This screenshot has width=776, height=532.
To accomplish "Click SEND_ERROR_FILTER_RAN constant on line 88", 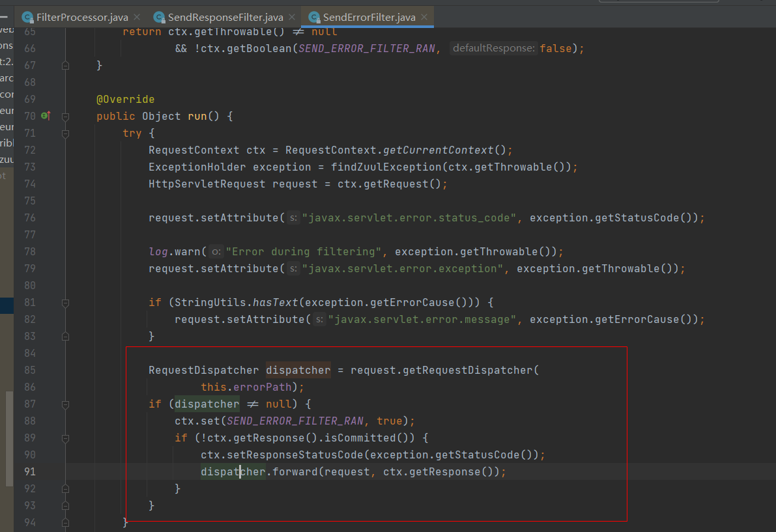I will (x=295, y=421).
